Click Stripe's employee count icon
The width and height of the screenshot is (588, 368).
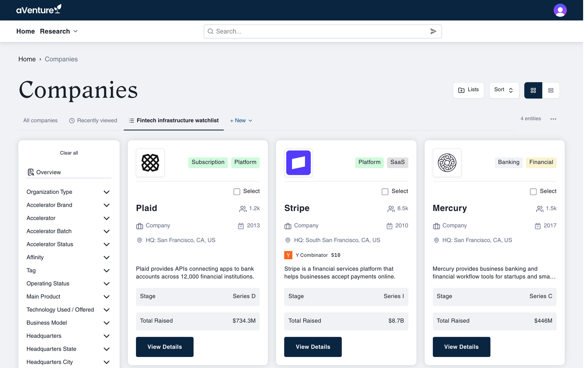pos(391,209)
